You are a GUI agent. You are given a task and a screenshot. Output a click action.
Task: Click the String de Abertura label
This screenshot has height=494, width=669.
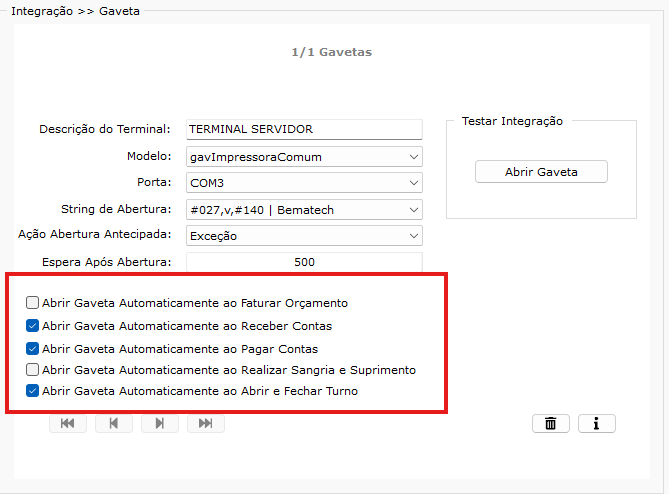click(116, 209)
